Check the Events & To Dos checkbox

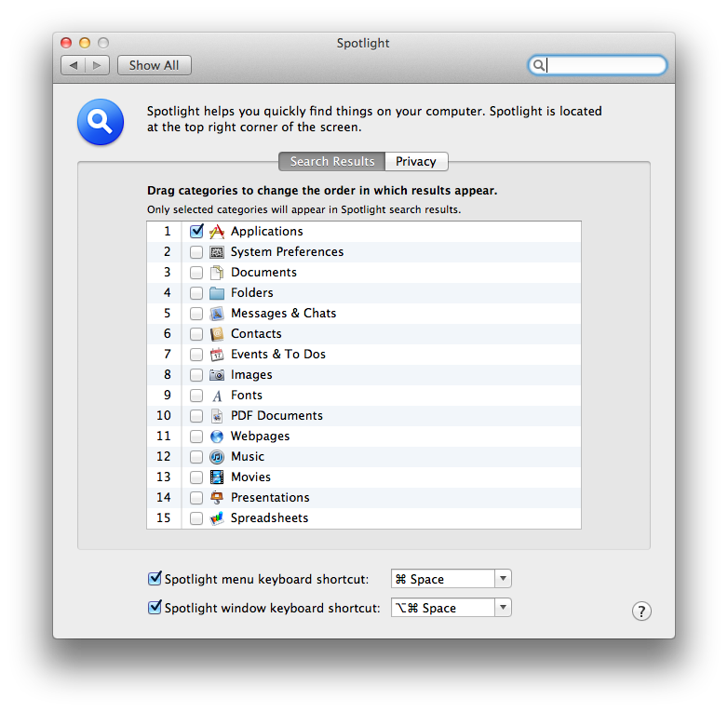coord(196,355)
